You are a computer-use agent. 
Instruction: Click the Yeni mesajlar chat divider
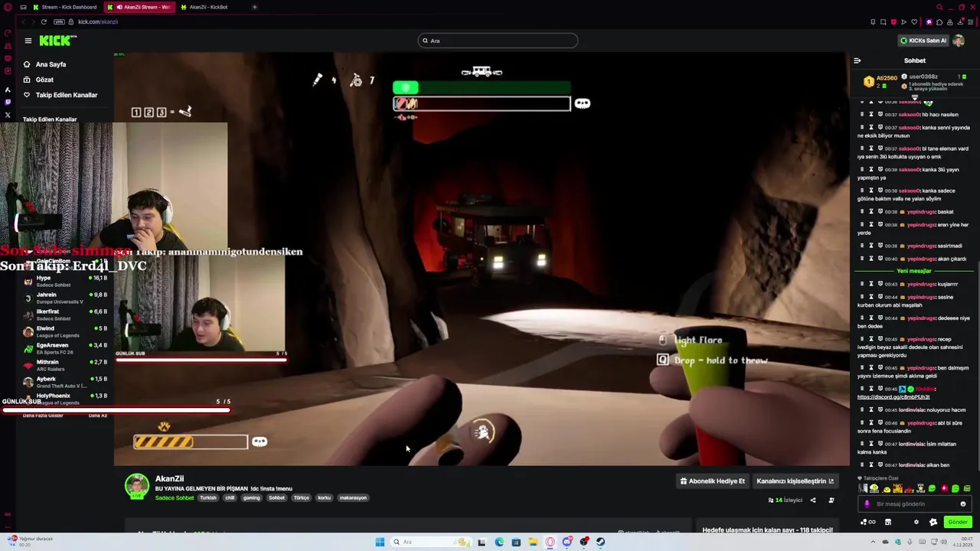point(913,271)
